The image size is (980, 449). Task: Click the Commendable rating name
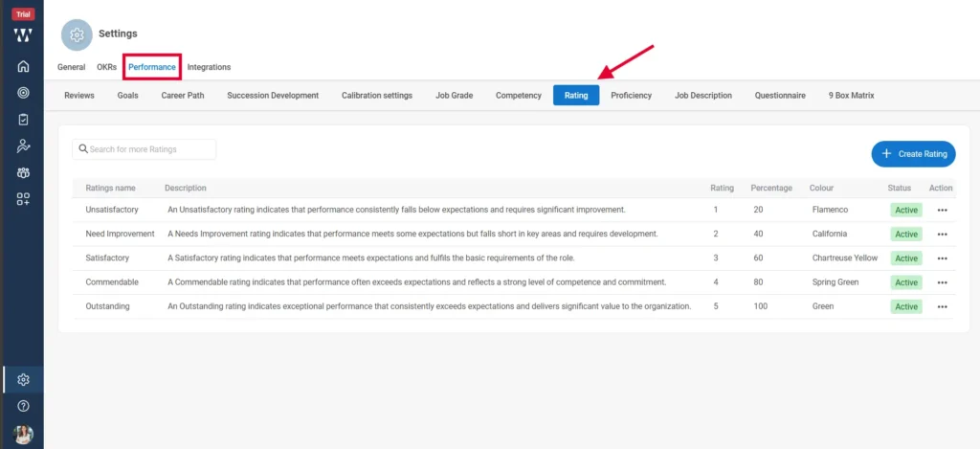coord(112,282)
